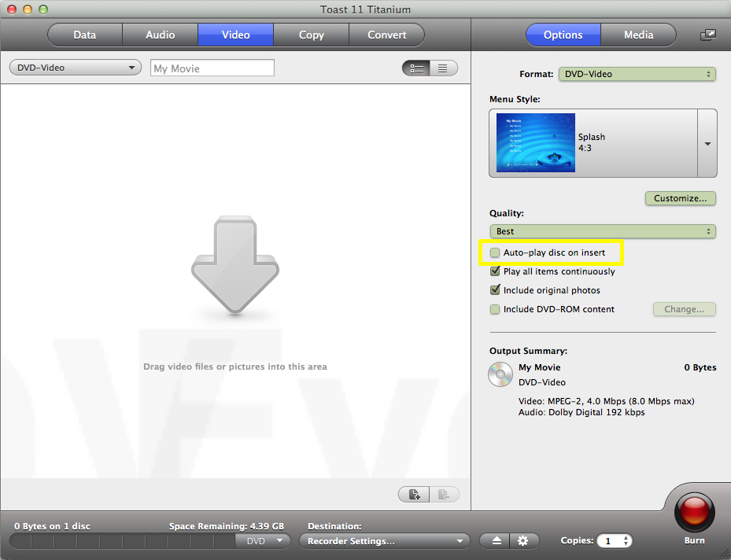Open the Recorder Settings destination dropdown

pos(384,541)
